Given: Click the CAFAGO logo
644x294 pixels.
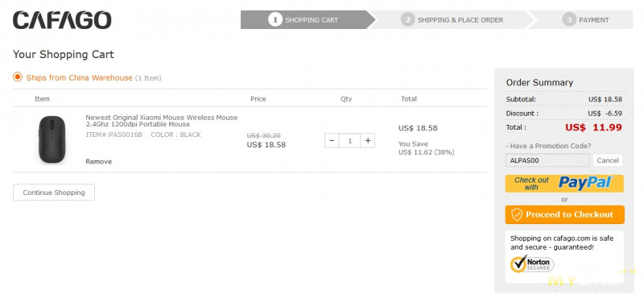Looking at the screenshot, I should pyautogui.click(x=62, y=20).
